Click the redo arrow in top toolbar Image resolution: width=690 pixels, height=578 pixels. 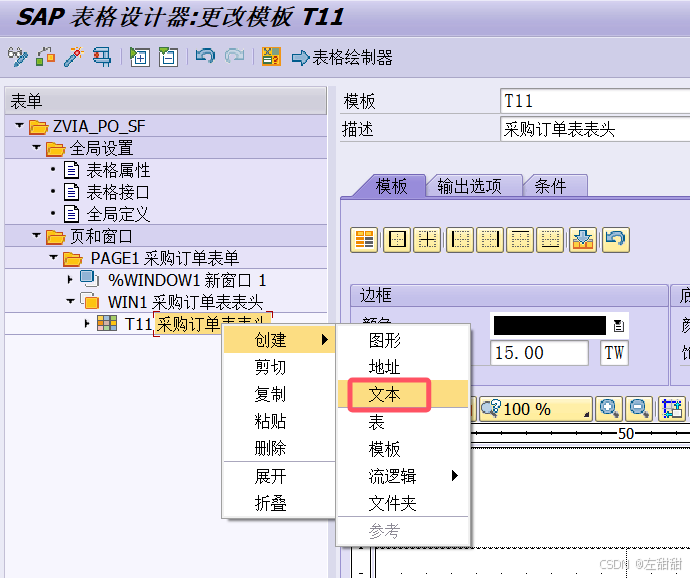click(x=235, y=56)
